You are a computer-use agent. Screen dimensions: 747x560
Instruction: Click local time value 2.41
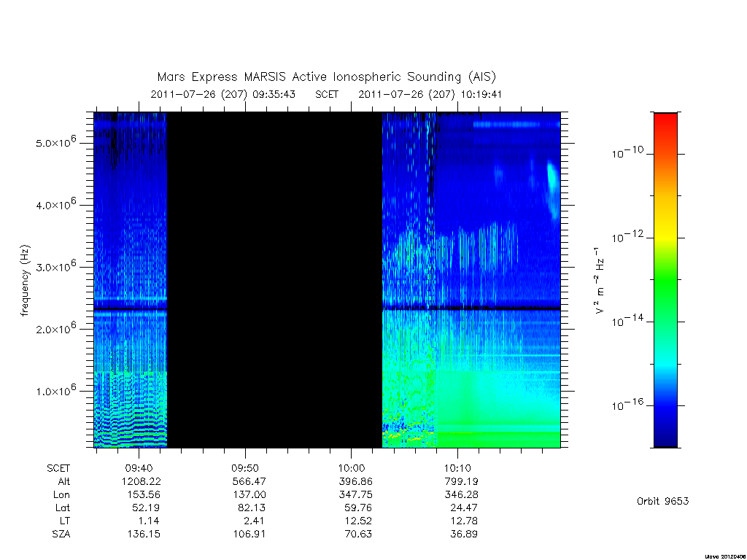coord(255,521)
